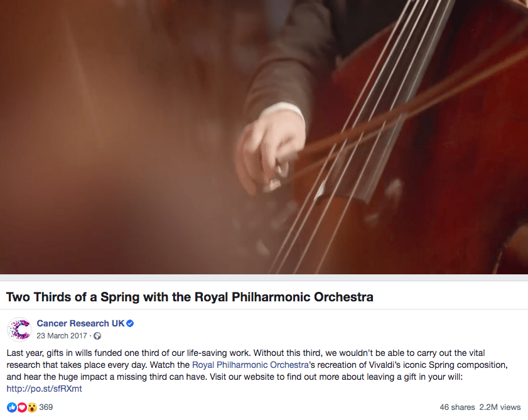Image resolution: width=528 pixels, height=420 pixels.
Task: Click the 2.2M views count
Action: tap(500, 407)
